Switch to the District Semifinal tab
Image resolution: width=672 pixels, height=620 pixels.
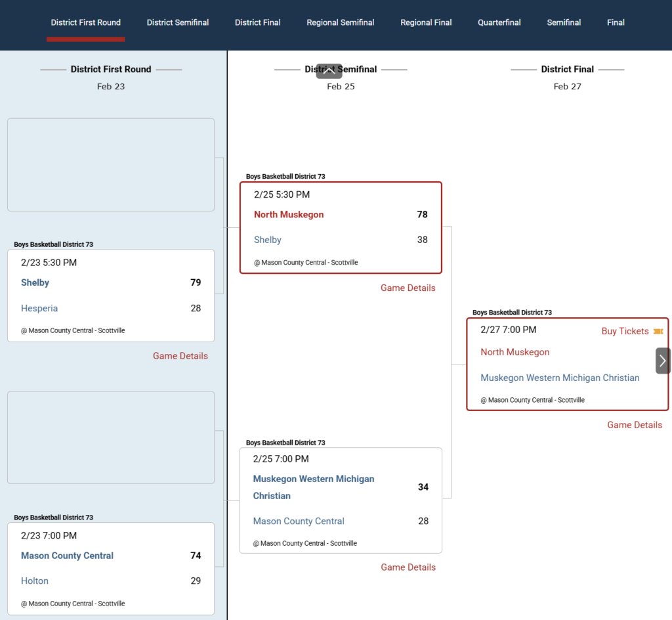tap(178, 22)
